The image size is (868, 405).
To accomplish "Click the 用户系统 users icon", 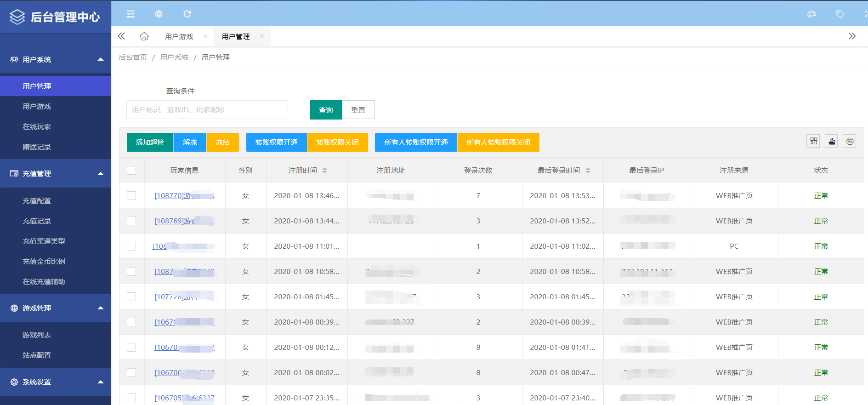I will pos(14,59).
